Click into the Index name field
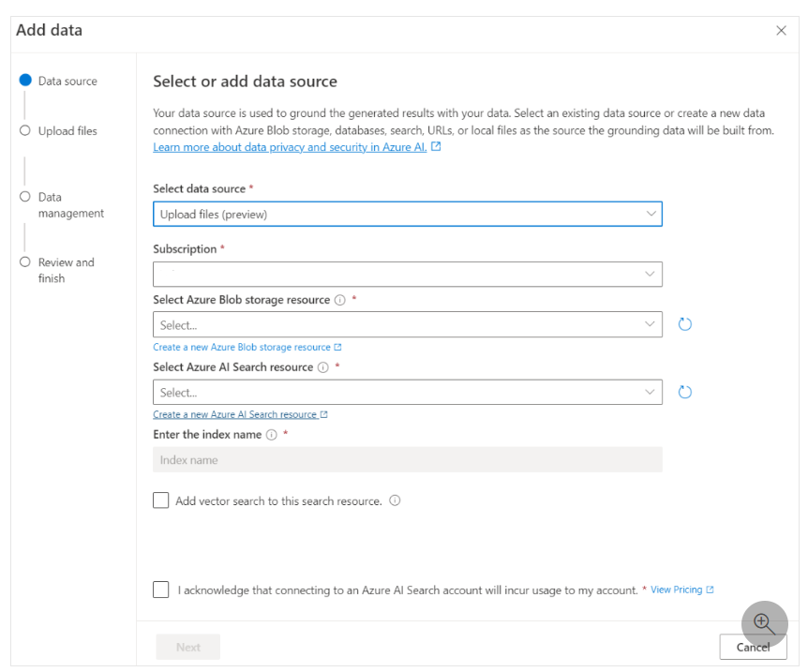 (407, 459)
